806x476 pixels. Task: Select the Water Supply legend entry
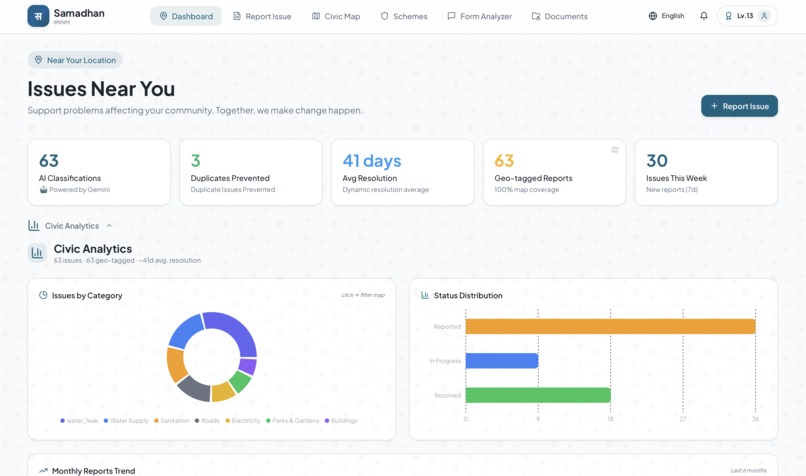126,420
